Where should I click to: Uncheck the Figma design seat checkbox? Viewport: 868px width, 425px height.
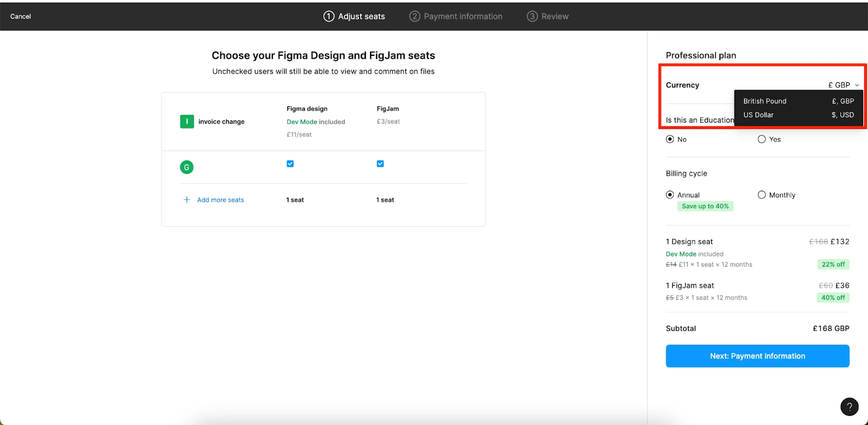click(x=290, y=164)
